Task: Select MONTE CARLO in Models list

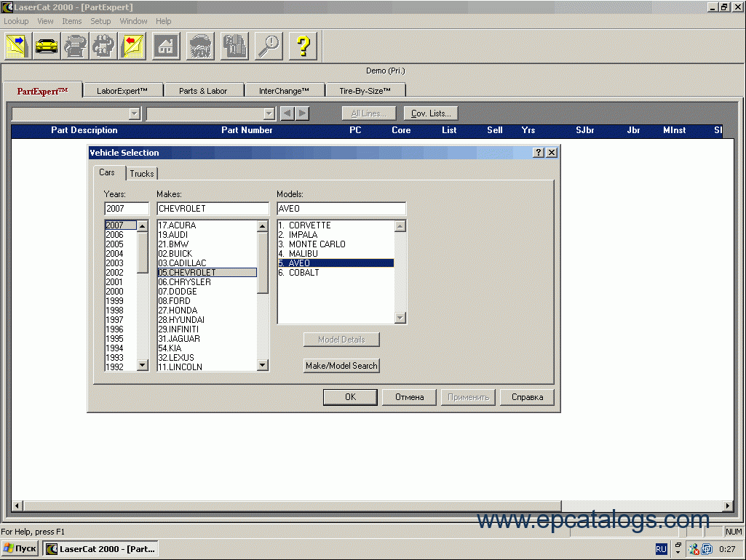Action: point(336,244)
